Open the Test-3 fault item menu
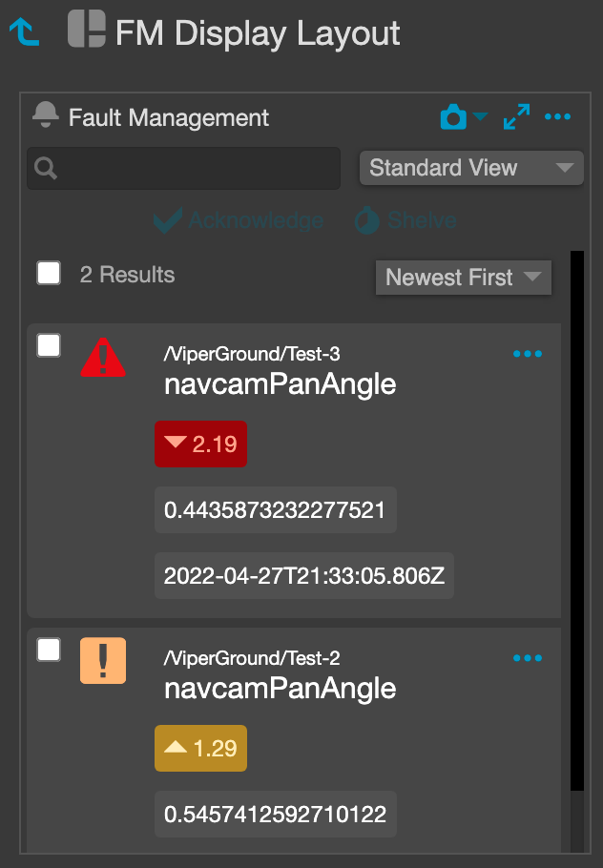The width and height of the screenshot is (603, 868). click(x=528, y=353)
